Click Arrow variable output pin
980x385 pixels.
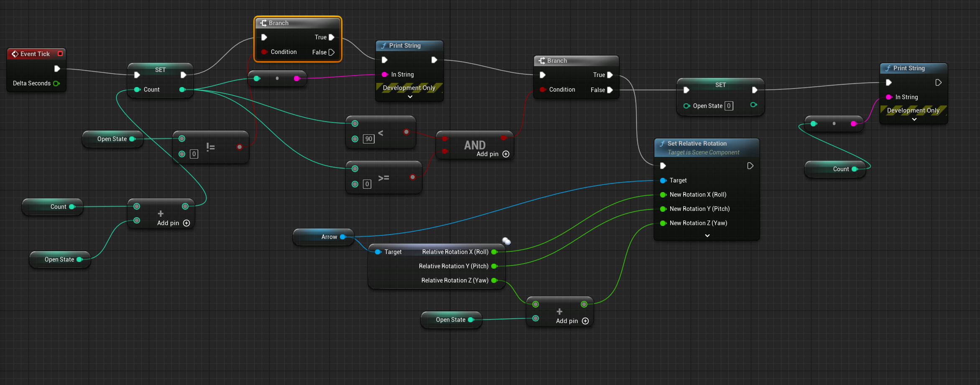point(343,237)
